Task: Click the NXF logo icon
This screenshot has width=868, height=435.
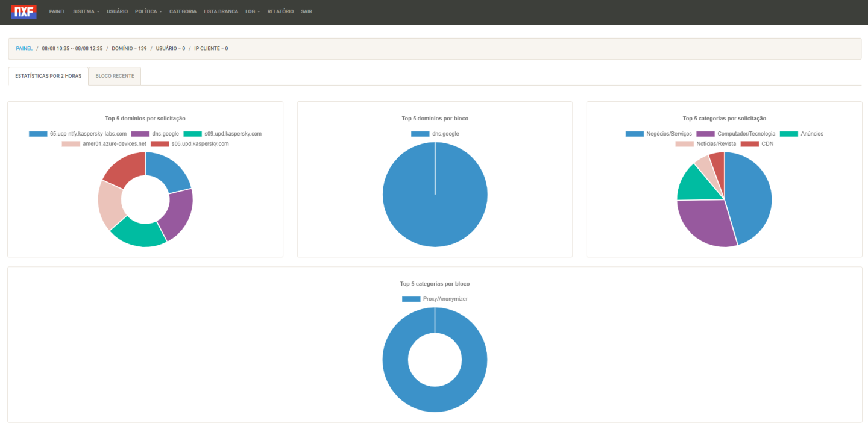Action: (x=24, y=11)
